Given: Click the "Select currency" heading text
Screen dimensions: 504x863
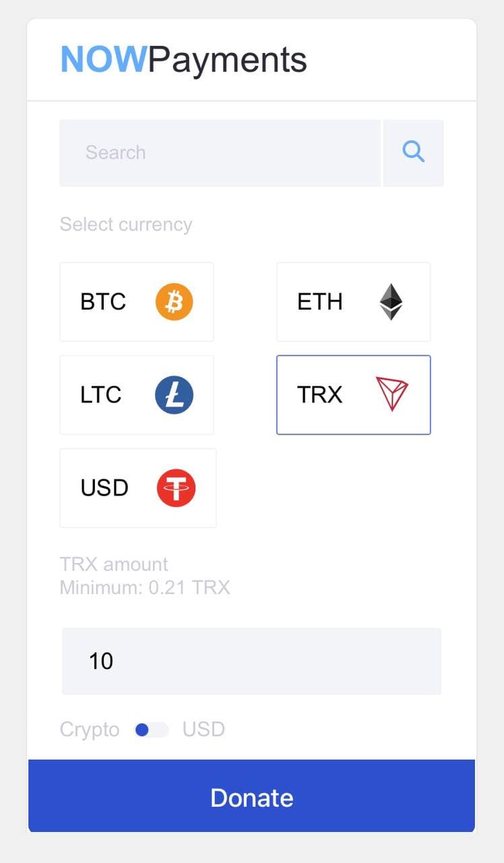Looking at the screenshot, I should pyautogui.click(x=126, y=225).
